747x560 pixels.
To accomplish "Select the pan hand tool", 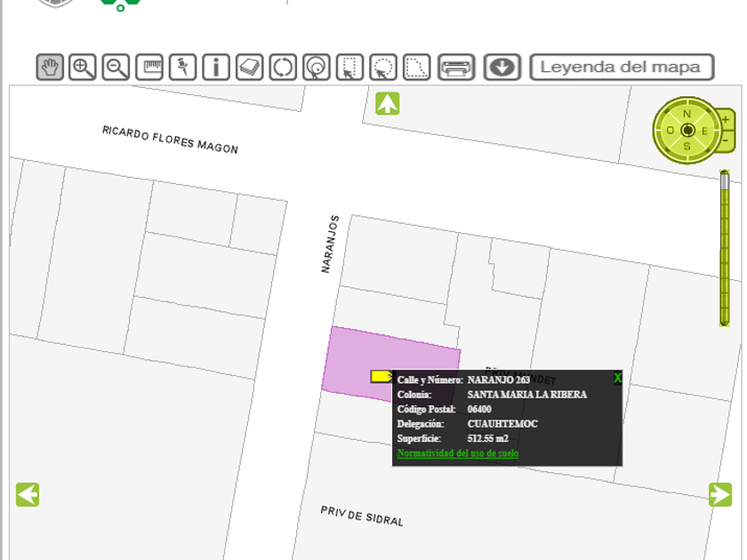I will [x=50, y=68].
